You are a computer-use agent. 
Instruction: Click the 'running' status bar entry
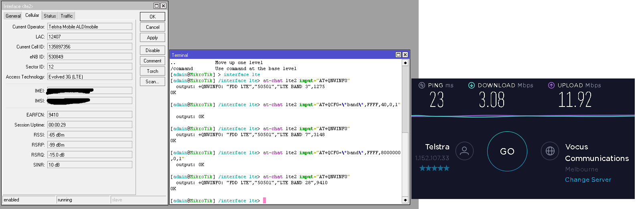(x=83, y=200)
